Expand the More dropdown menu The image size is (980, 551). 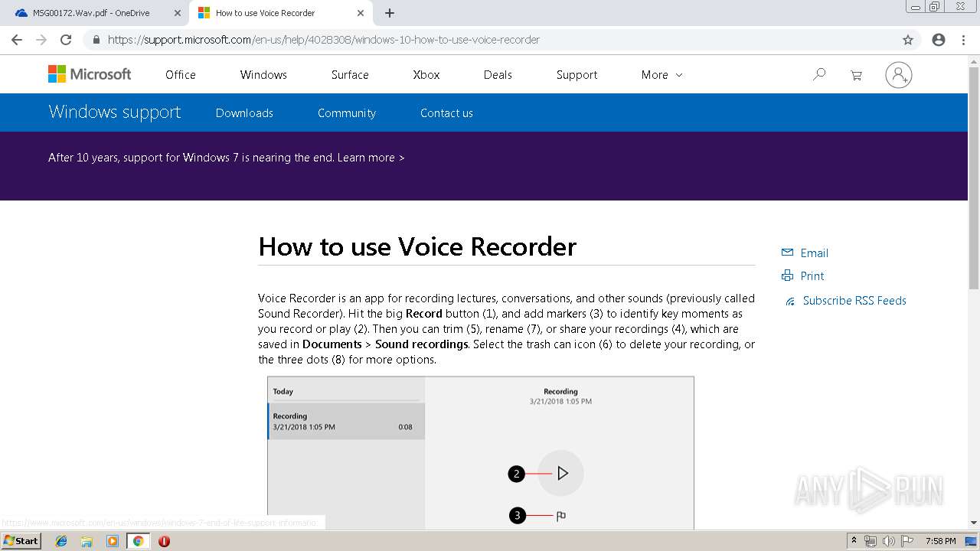coord(661,74)
